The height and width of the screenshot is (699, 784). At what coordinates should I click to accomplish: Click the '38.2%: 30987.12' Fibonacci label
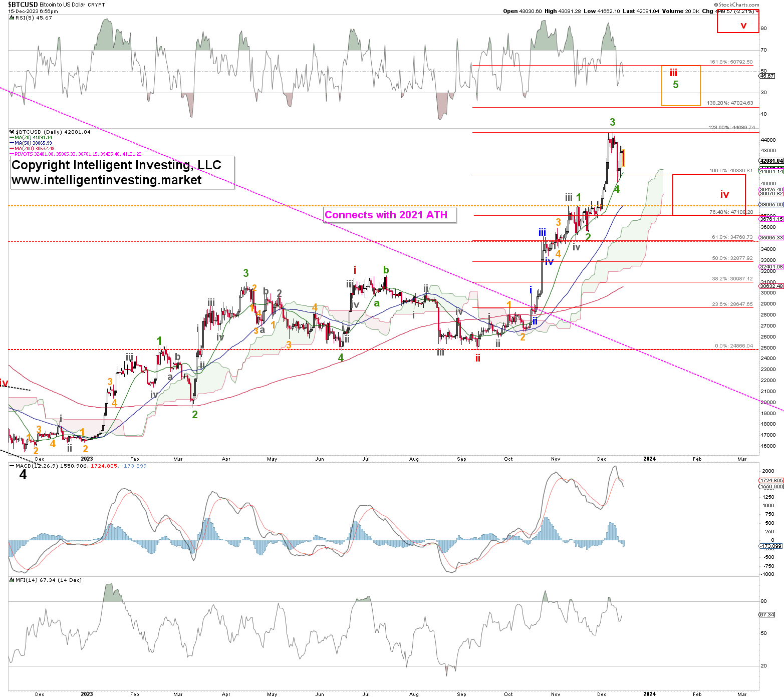point(732,279)
